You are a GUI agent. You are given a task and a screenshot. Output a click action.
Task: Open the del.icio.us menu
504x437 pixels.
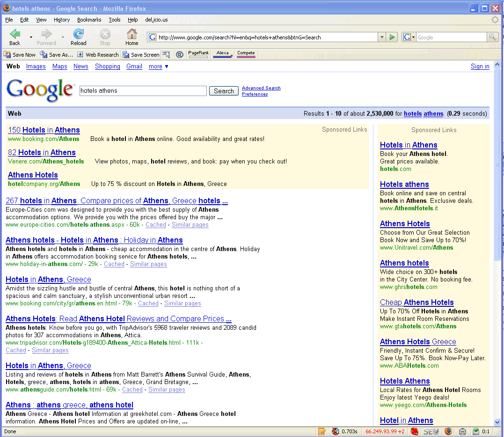pyautogui.click(x=157, y=20)
